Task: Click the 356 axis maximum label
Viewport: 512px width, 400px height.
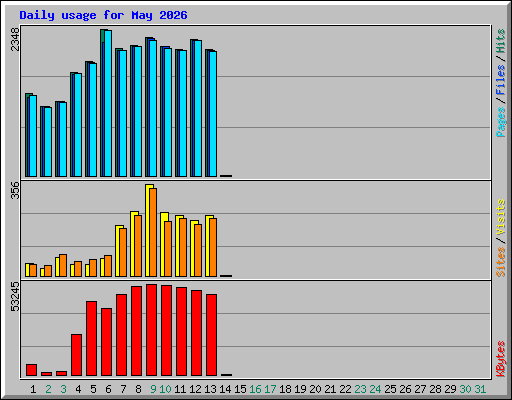Action: (x=15, y=190)
